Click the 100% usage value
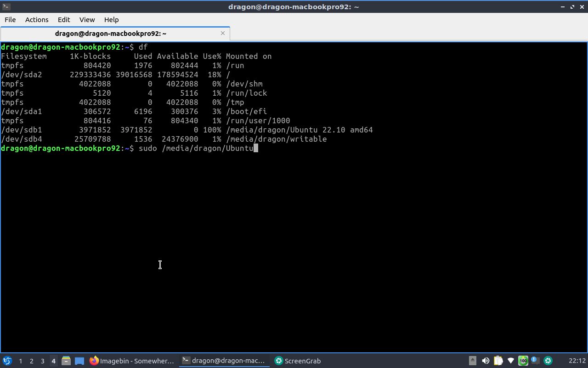The image size is (588, 368). tap(212, 130)
